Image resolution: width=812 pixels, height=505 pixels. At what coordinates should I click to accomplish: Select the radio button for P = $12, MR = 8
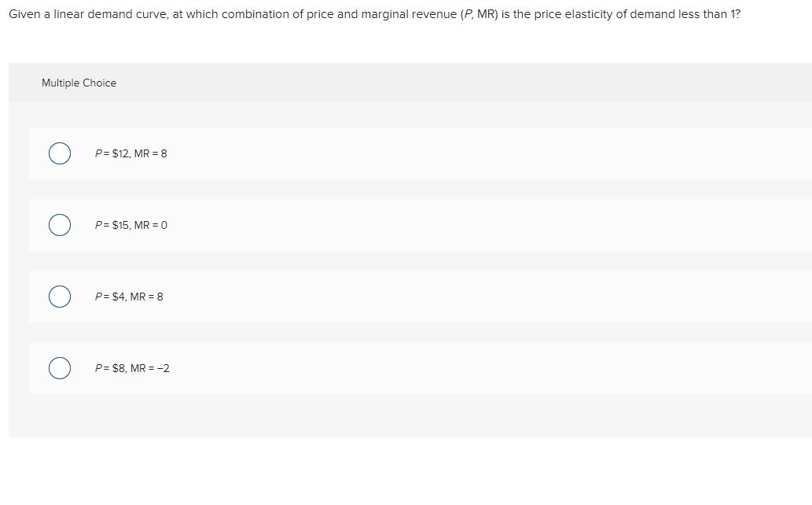(x=60, y=153)
